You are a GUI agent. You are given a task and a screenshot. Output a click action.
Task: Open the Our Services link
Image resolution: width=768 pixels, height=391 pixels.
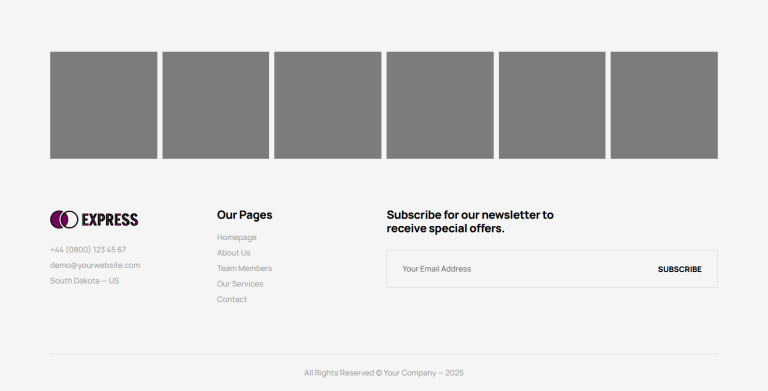(x=240, y=284)
